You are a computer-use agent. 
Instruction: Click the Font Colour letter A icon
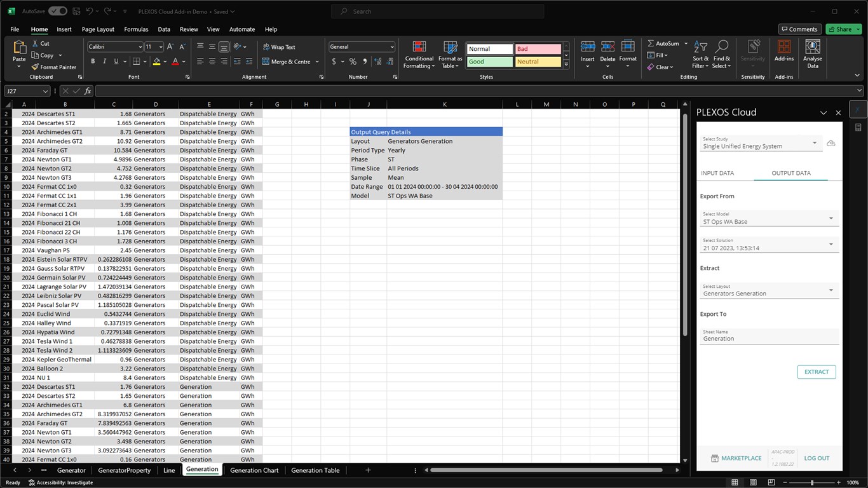point(175,62)
